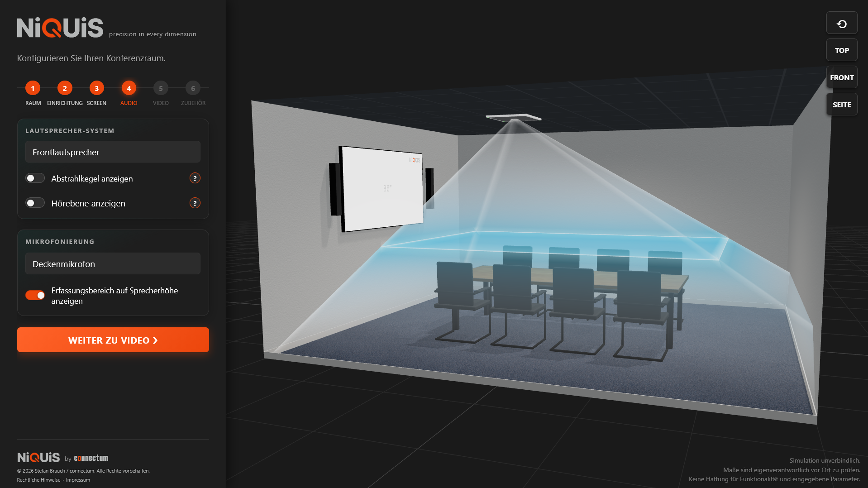This screenshot has height=488, width=868.
Task: Click Weiter zu Video button
Action: pyautogui.click(x=113, y=340)
